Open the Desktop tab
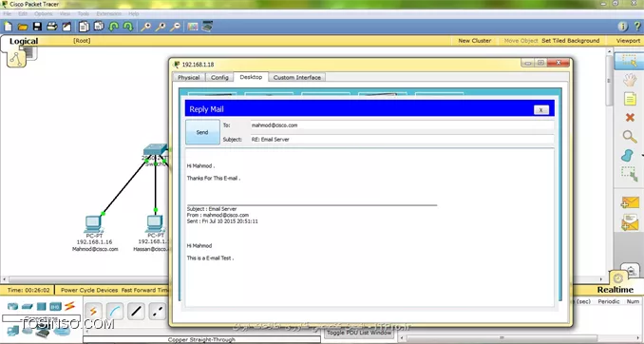Viewport: 644px width, 344px height. pos(251,77)
